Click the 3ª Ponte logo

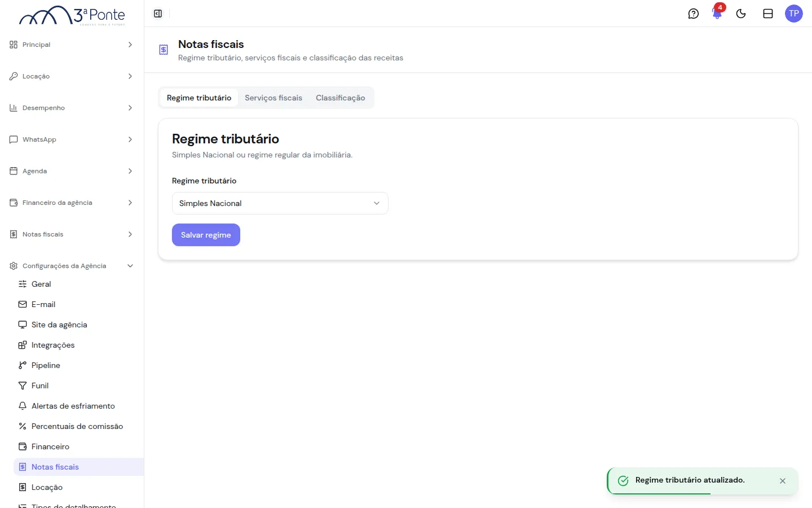[72, 16]
